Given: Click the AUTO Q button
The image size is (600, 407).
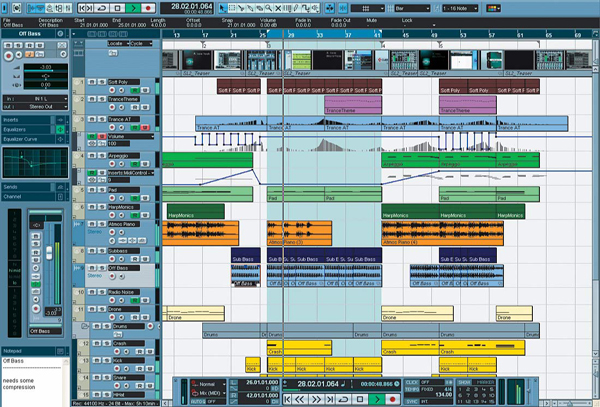Looking at the screenshot, I should pyautogui.click(x=197, y=401).
